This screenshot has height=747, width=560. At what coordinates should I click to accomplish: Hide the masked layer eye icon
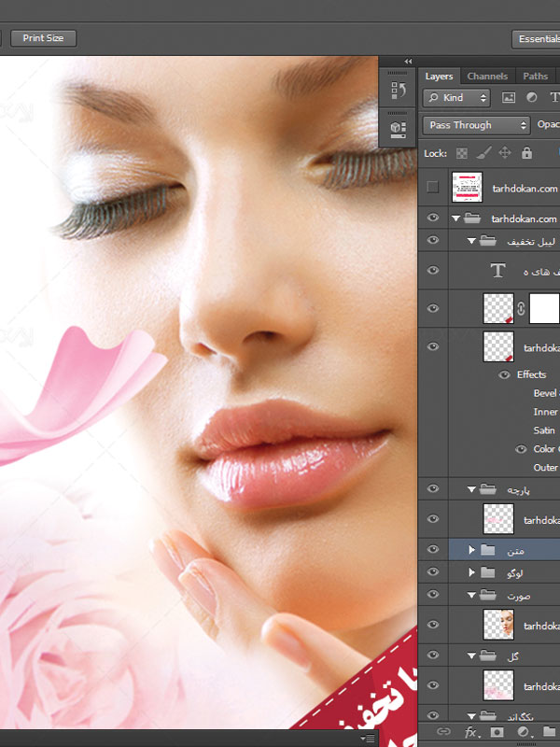click(432, 308)
